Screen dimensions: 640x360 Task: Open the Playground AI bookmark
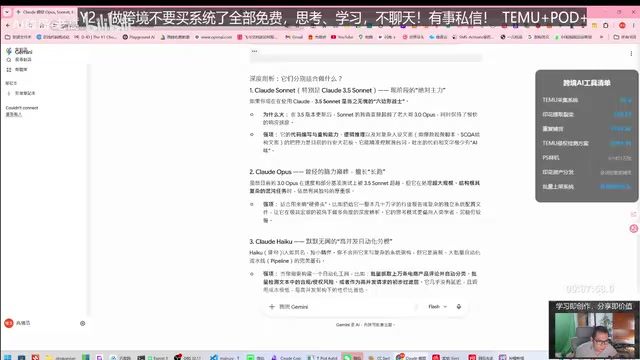(139, 37)
